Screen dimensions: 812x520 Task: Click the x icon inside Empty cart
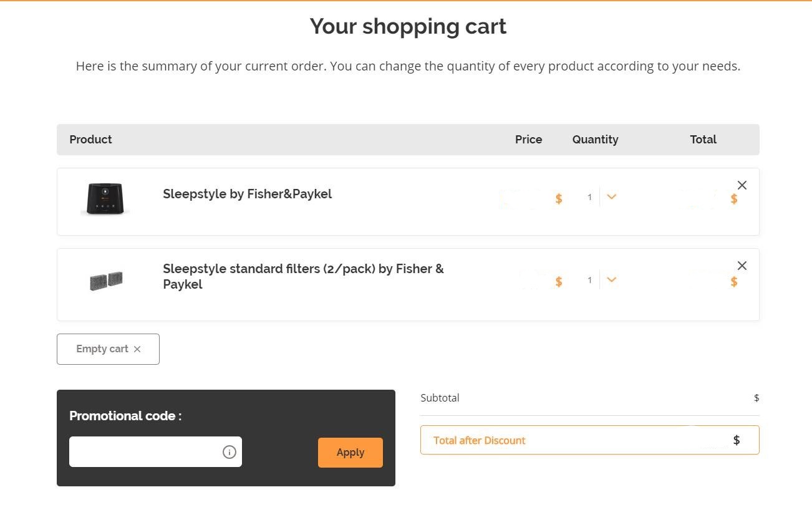click(x=137, y=349)
